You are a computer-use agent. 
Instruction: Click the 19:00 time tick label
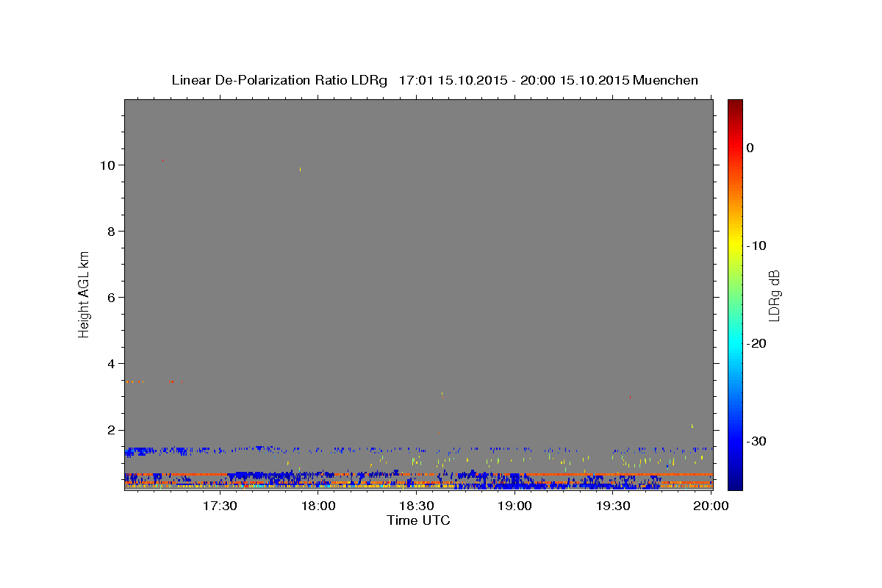coord(515,506)
